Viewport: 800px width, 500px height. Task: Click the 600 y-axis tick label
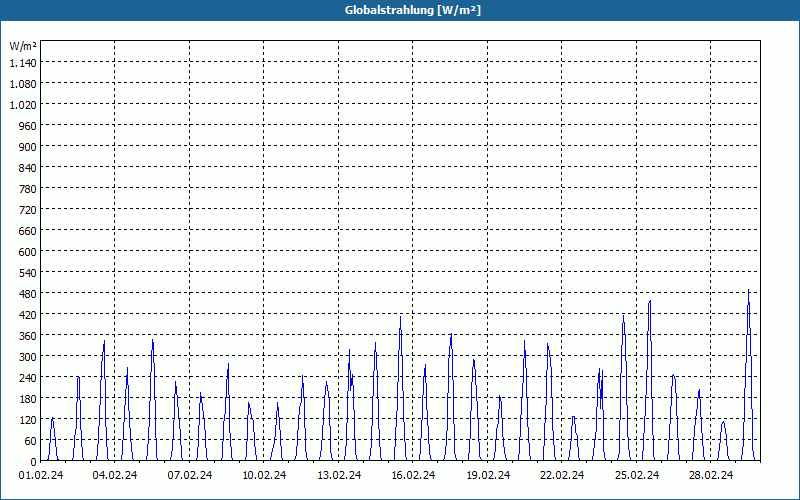[28, 252]
